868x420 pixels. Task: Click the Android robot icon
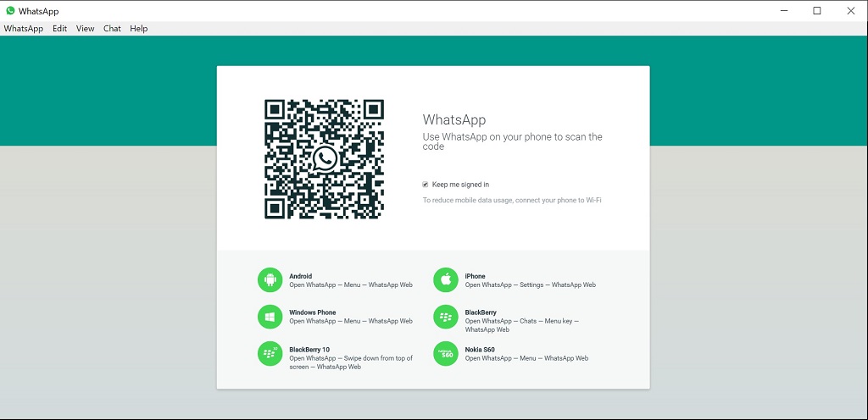point(270,279)
